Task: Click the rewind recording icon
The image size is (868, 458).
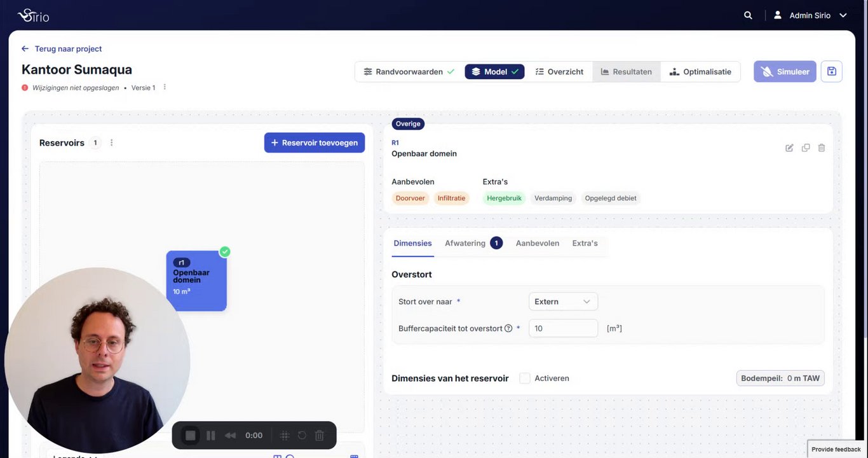Action: click(230, 436)
